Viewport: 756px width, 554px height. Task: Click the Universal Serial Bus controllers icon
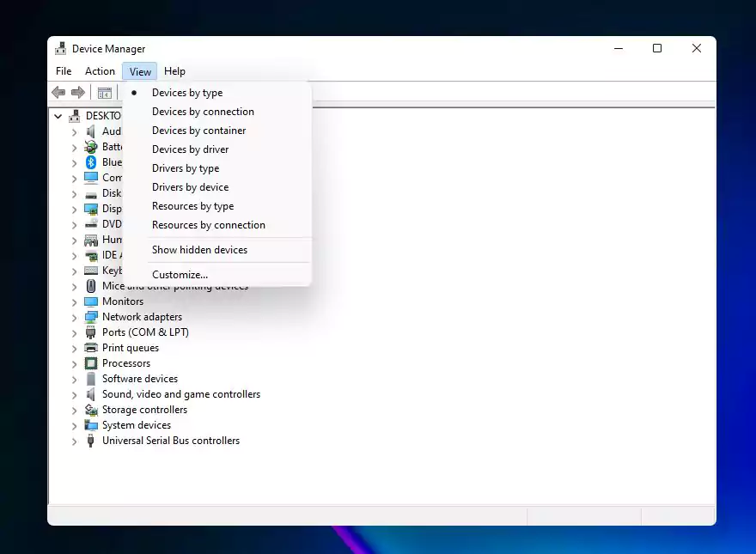pos(91,441)
